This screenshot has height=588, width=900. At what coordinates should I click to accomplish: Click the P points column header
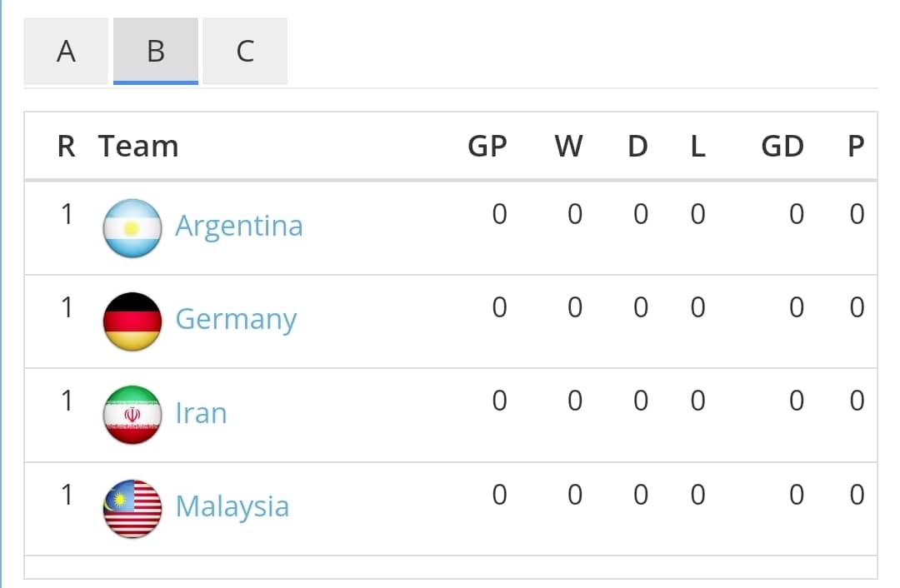tap(856, 147)
